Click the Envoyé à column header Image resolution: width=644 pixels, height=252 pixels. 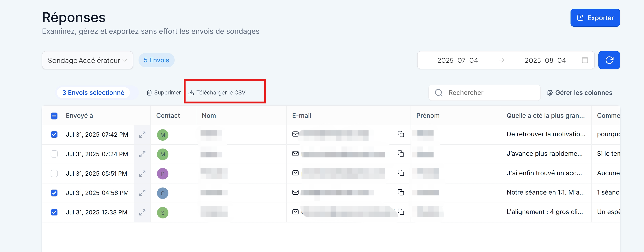pyautogui.click(x=79, y=116)
